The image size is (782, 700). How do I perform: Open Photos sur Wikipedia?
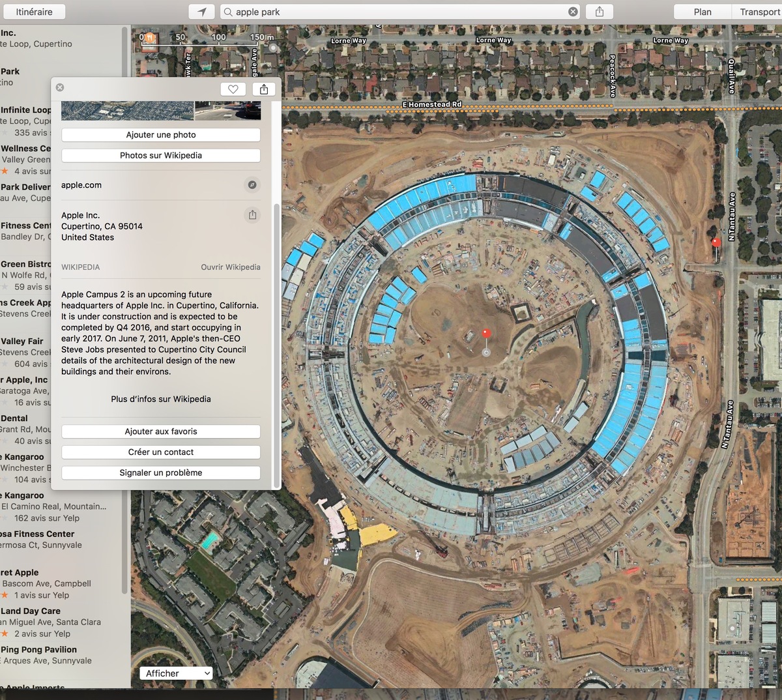coord(161,156)
